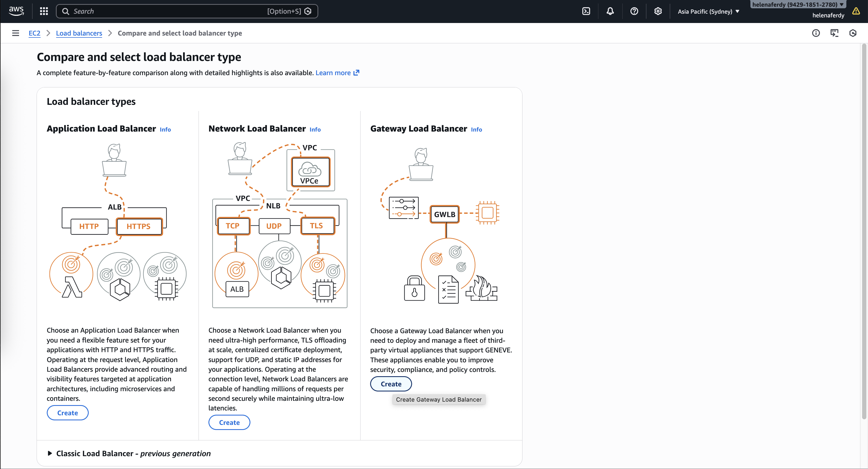868x469 pixels.
Task: Click the account warning triangle icon
Action: [856, 11]
